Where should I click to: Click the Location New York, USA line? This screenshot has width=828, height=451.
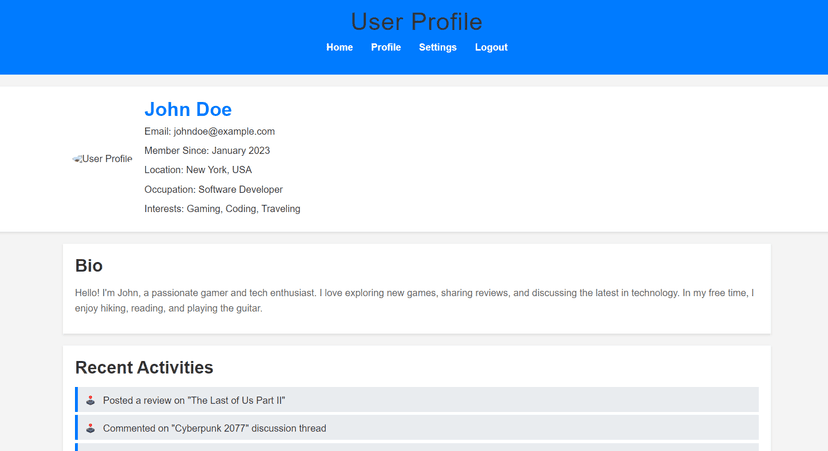coord(198,170)
